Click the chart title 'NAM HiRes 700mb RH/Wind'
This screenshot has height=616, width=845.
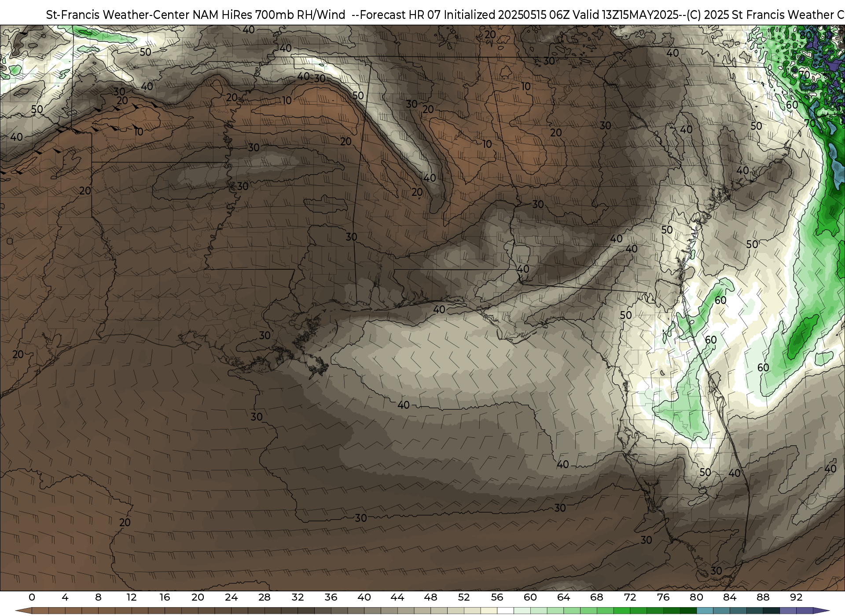(269, 15)
